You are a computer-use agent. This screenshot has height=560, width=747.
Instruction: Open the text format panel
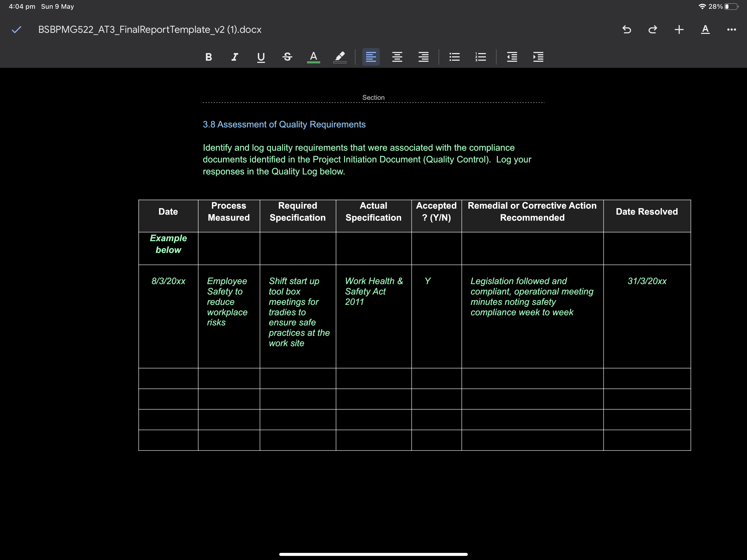[705, 30]
